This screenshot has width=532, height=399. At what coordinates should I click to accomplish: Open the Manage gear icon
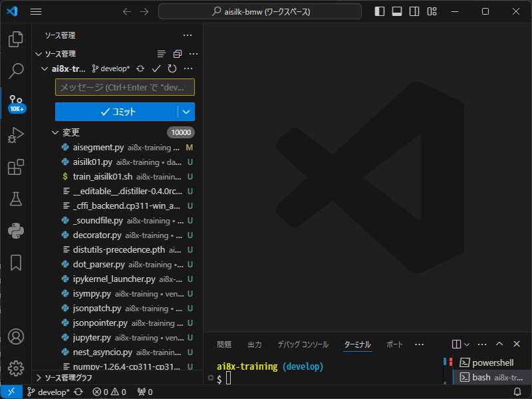[15, 368]
